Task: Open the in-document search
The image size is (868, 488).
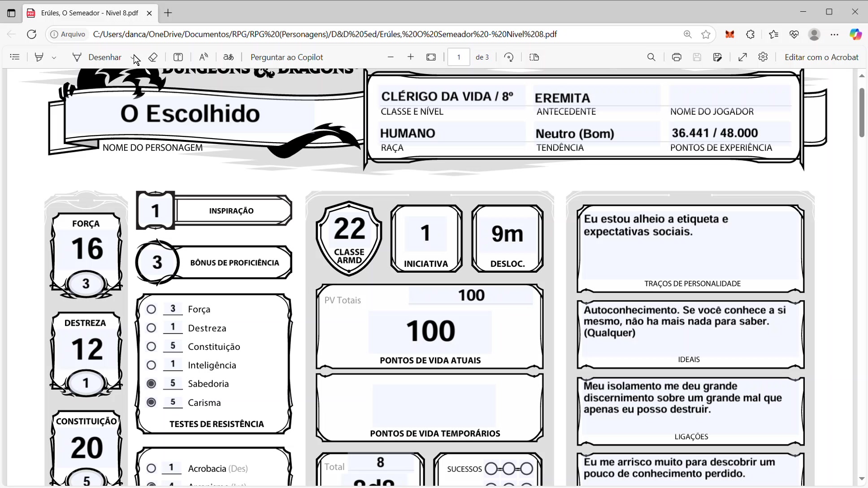Action: [x=651, y=57]
